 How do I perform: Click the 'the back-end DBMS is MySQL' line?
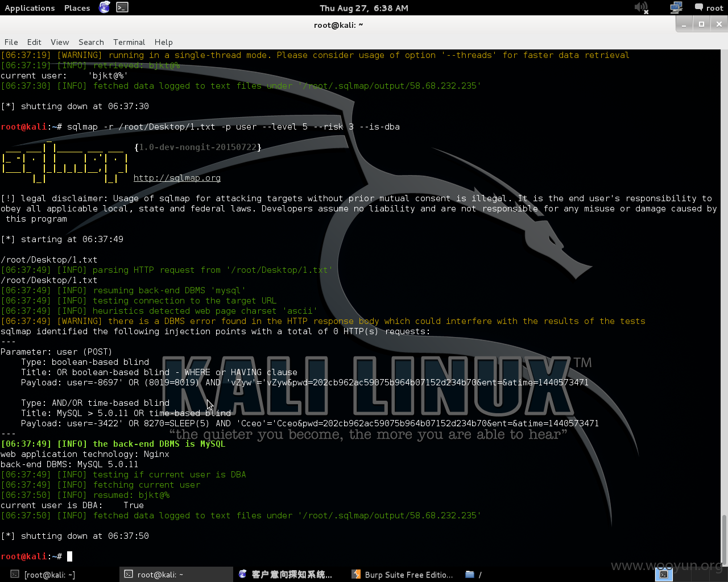point(113,444)
